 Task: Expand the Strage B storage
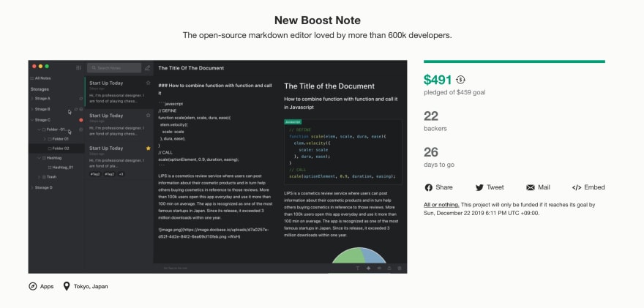(x=32, y=109)
